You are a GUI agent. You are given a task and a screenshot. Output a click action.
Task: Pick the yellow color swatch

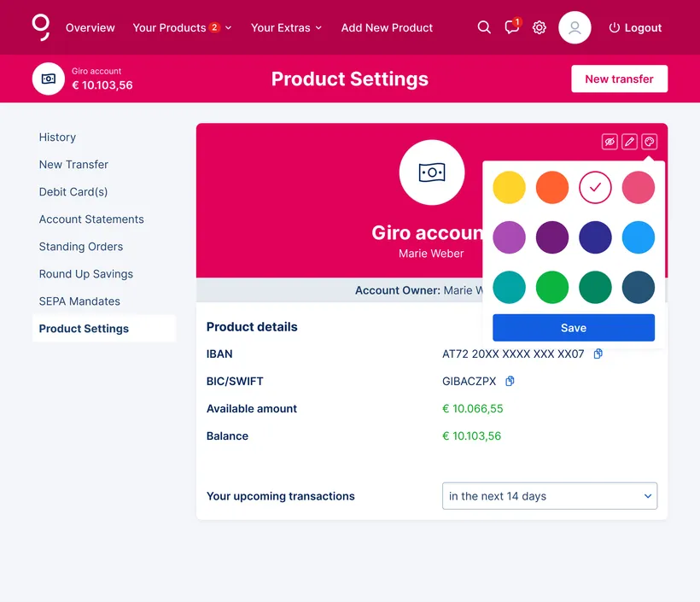510,188
